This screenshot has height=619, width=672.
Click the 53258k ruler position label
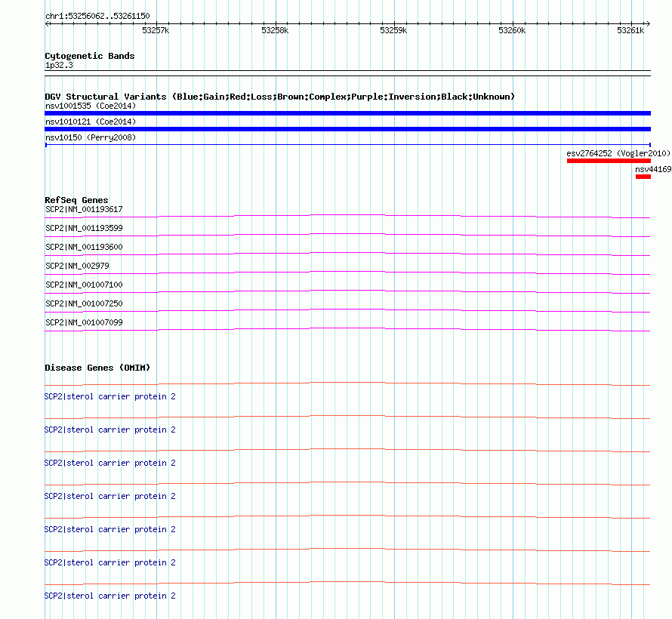point(275,30)
